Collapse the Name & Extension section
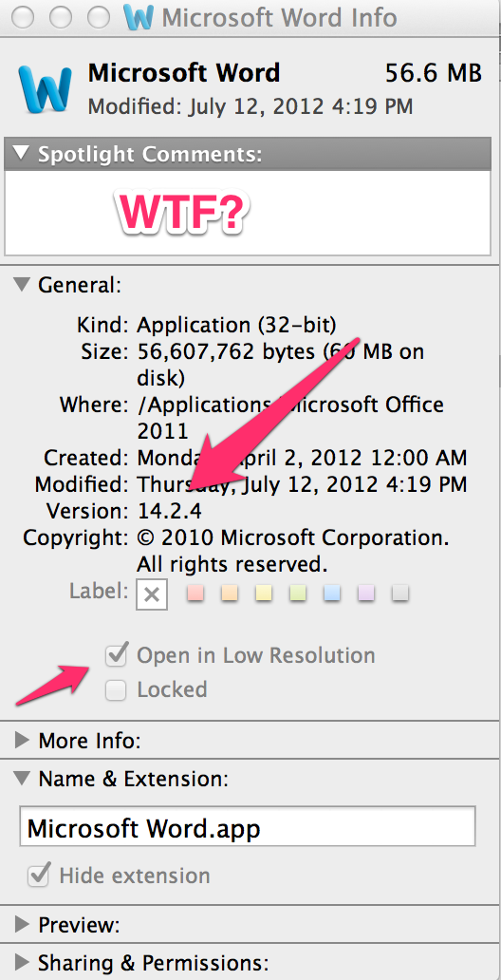 (x=22, y=778)
